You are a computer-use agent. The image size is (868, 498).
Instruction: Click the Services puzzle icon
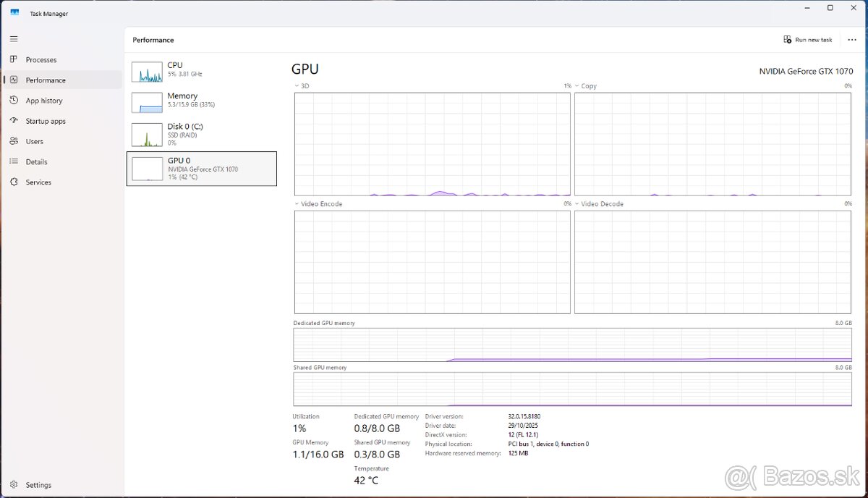pyautogui.click(x=14, y=182)
